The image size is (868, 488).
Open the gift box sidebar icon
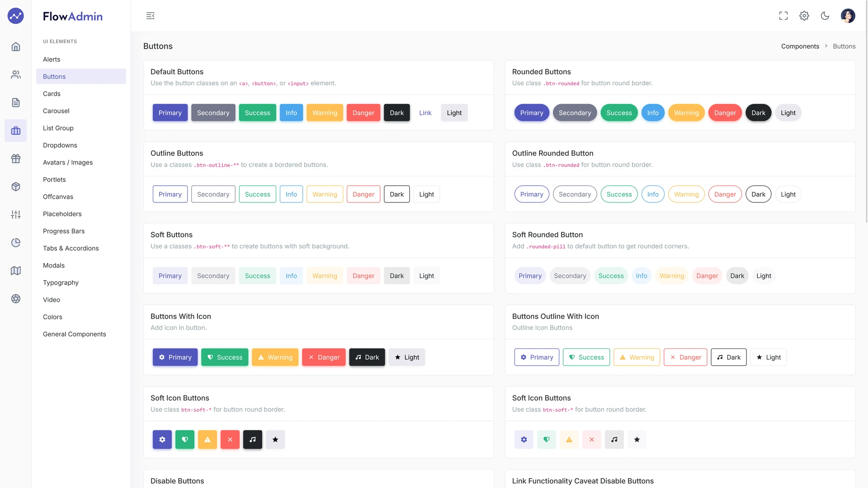point(16,159)
